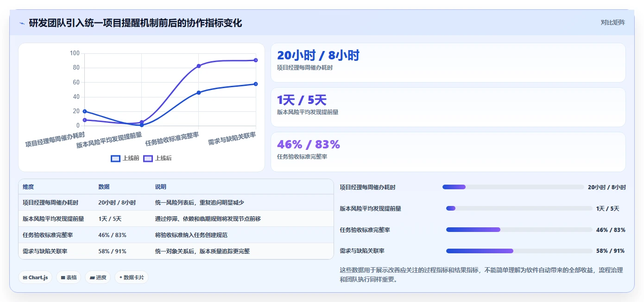
Task: Click the 上线后 data point at 任务验收标准完整率
Action: coord(199,66)
